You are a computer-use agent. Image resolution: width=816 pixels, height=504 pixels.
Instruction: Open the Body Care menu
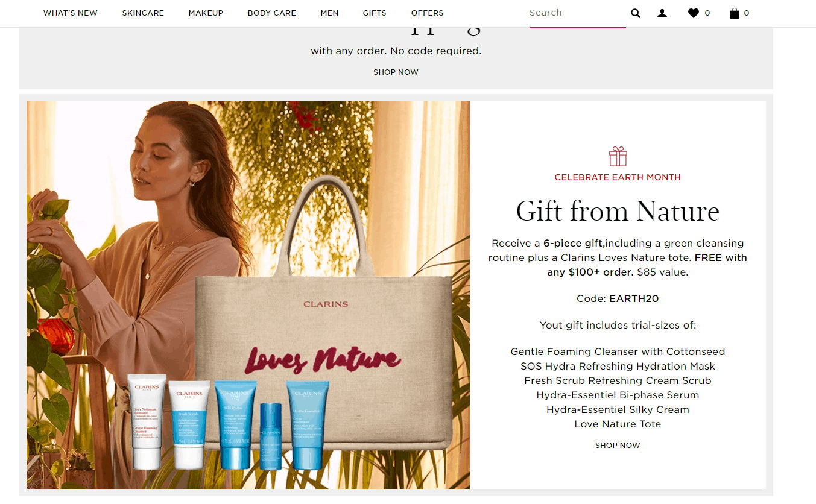271,13
